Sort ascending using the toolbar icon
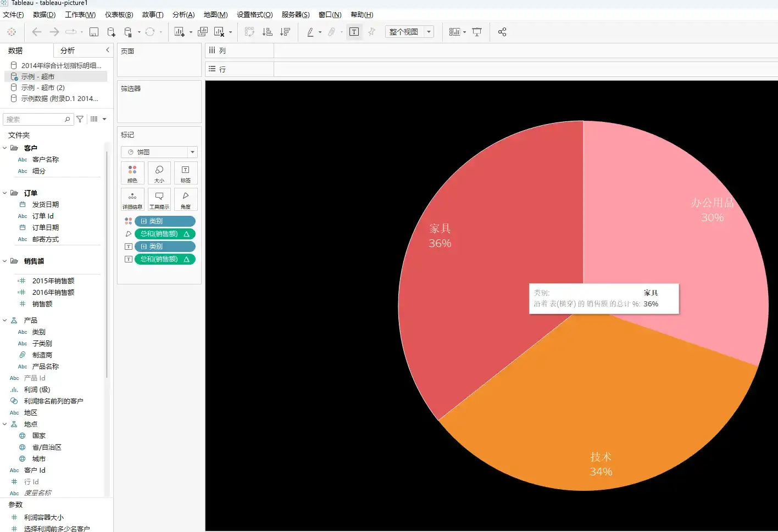The width and height of the screenshot is (778, 532). pyautogui.click(x=268, y=32)
